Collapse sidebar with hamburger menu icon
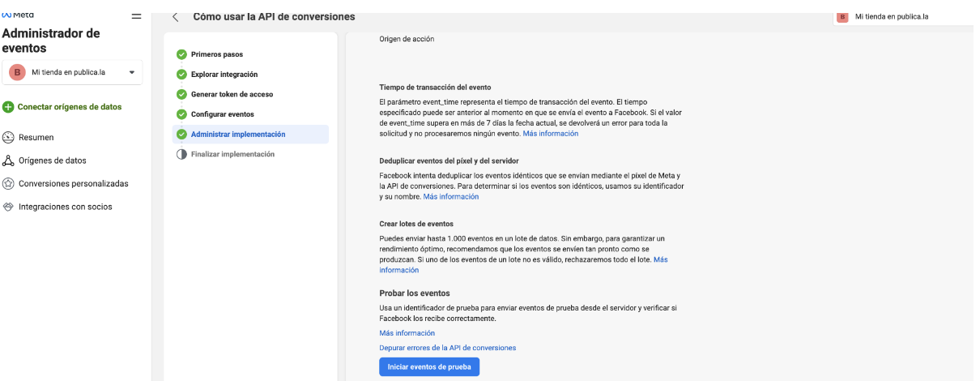Viewport: 980px width, 381px height. click(136, 16)
